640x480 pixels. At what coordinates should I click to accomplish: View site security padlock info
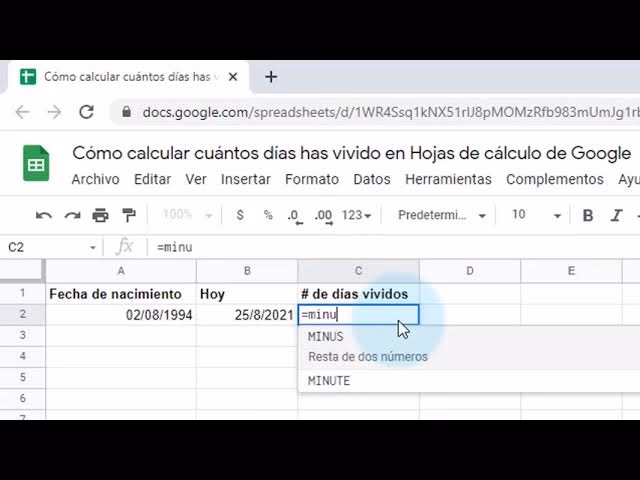pyautogui.click(x=127, y=112)
